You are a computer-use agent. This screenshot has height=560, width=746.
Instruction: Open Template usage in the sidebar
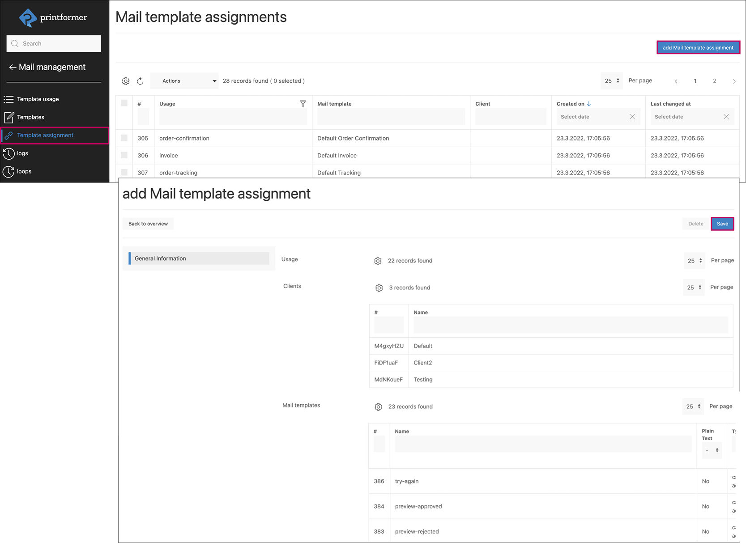click(x=38, y=99)
